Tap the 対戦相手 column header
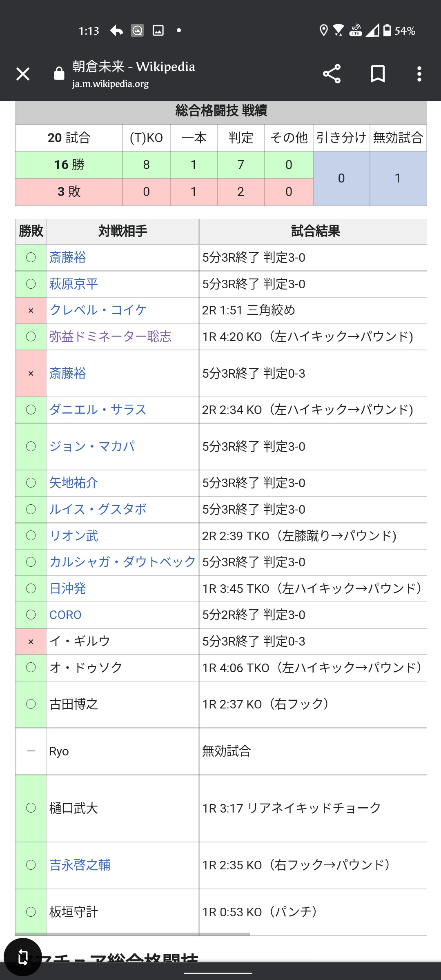 tap(122, 231)
